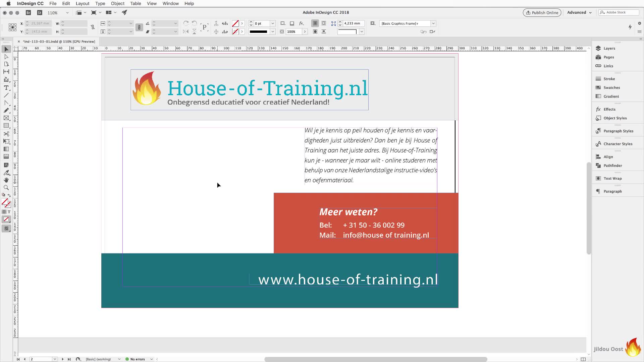Select the Gradient Feather tool
The width and height of the screenshot is (644, 362).
(x=6, y=157)
